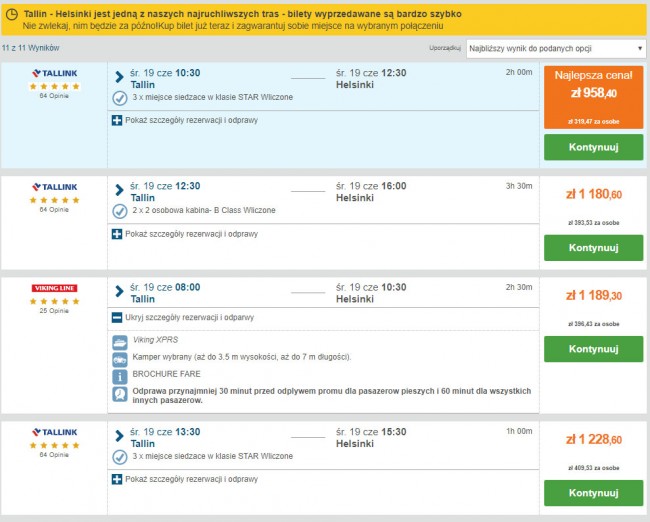650x522 pixels.
Task: Click the check-in clock icon
Action: point(120,394)
